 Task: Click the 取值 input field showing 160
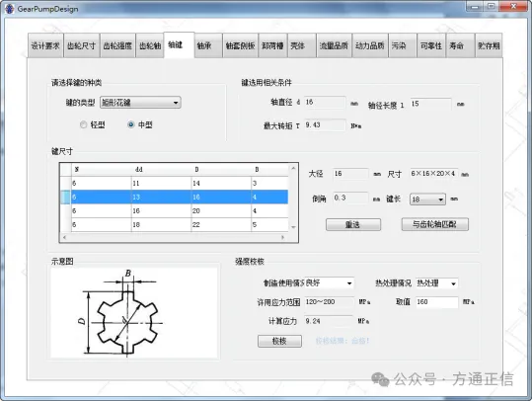(437, 302)
